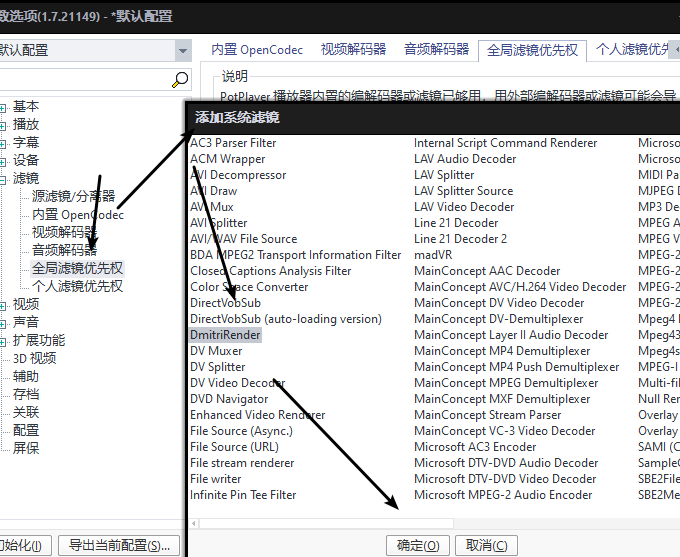Expand the 扩展功能 tree node
The height and width of the screenshot is (557, 680).
[x=3, y=342]
